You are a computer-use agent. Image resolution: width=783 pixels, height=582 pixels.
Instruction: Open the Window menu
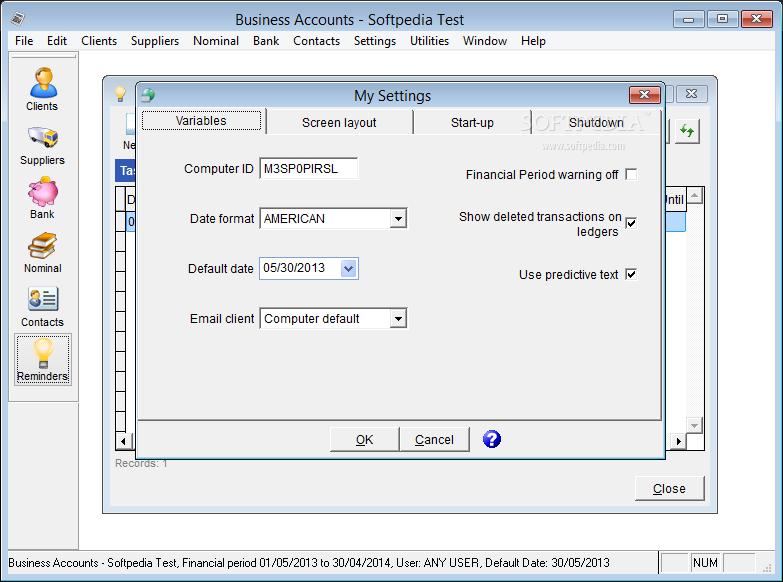tap(484, 41)
